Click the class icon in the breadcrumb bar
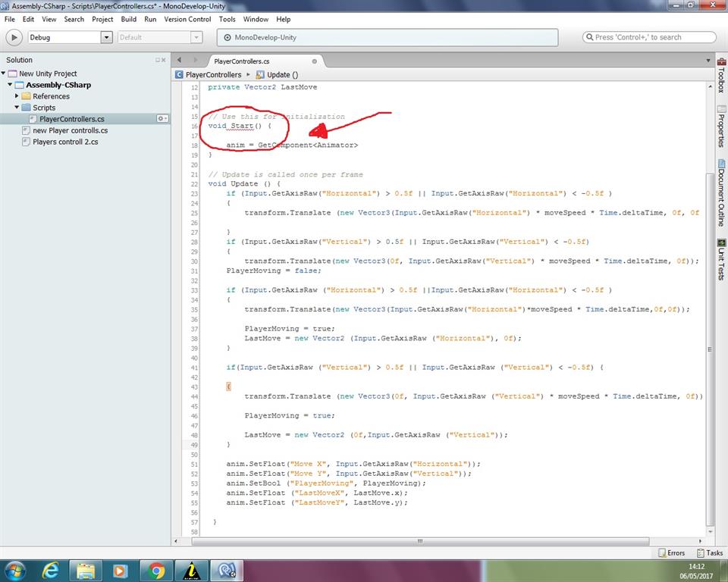This screenshot has width=728, height=582. pos(179,75)
